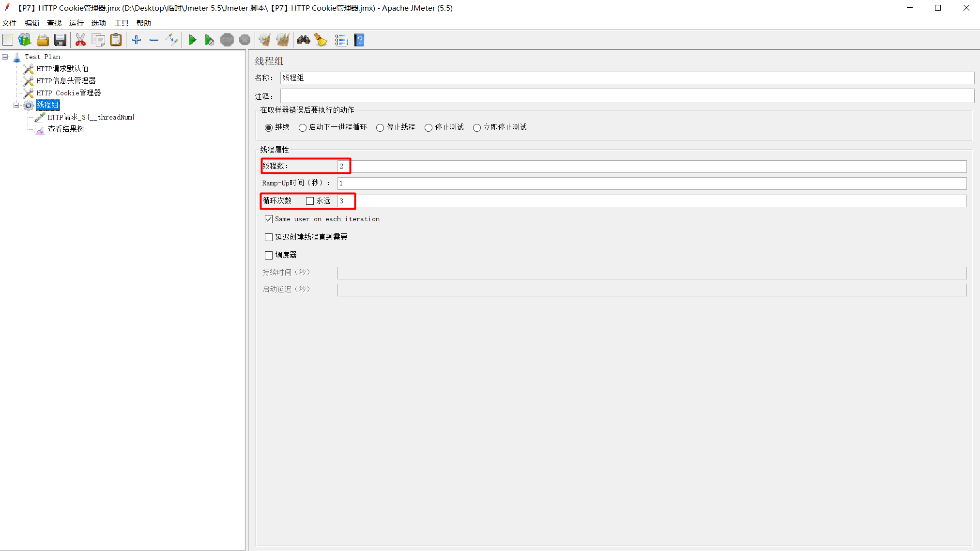The height and width of the screenshot is (551, 980).
Task: Click the Stop button in toolbar
Action: [x=227, y=40]
